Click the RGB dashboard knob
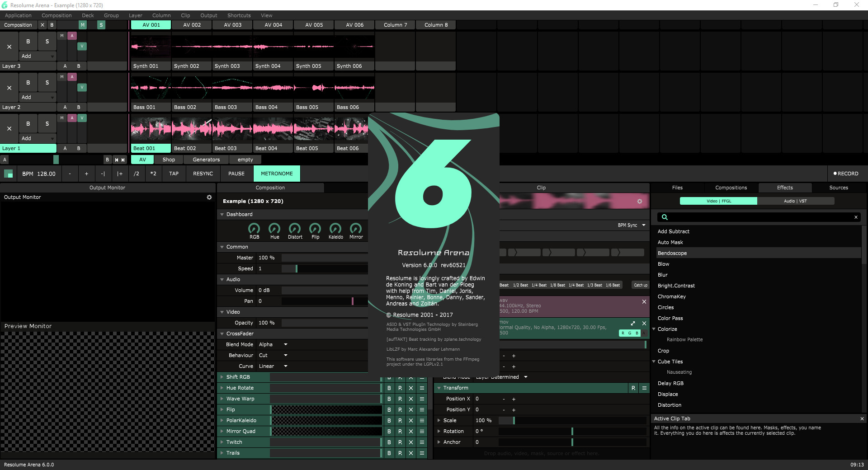Viewport: 868px width, 470px height. coord(254,228)
